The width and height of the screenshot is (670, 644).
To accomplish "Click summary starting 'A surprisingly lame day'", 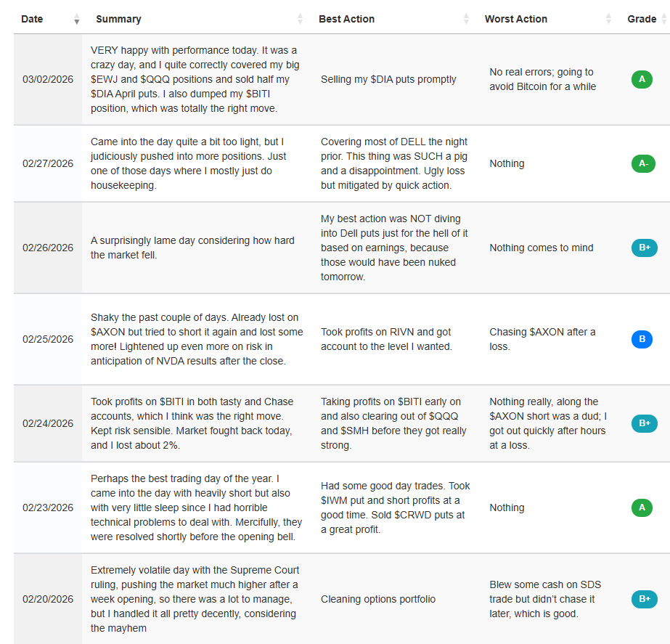I will pos(192,248).
